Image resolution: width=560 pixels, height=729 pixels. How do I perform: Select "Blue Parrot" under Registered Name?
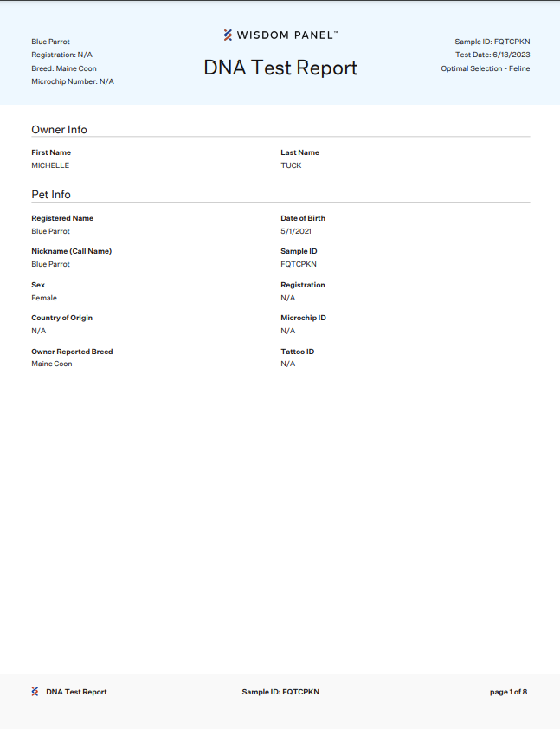(51, 231)
